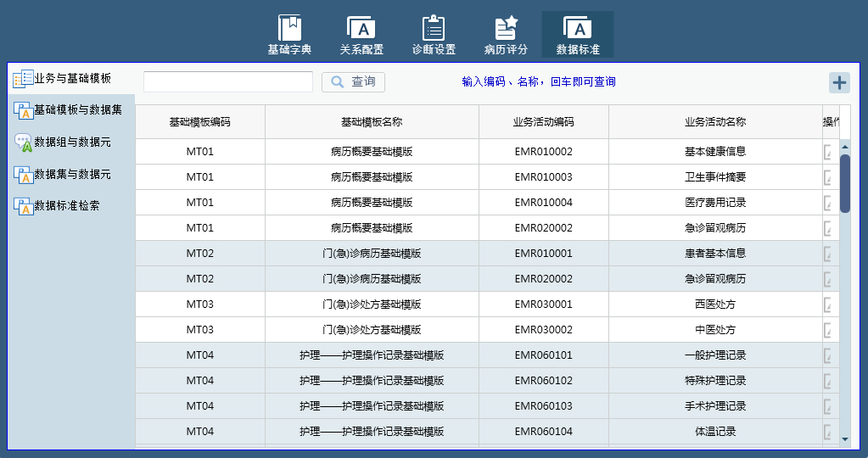The width and height of the screenshot is (868, 458).
Task: Open the 基础字典 module
Action: pos(289,35)
